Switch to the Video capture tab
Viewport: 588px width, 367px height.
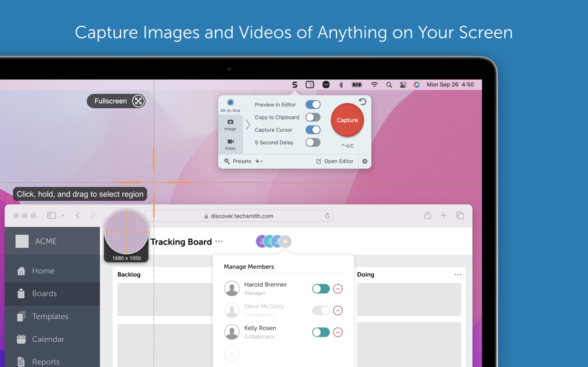pos(230,144)
